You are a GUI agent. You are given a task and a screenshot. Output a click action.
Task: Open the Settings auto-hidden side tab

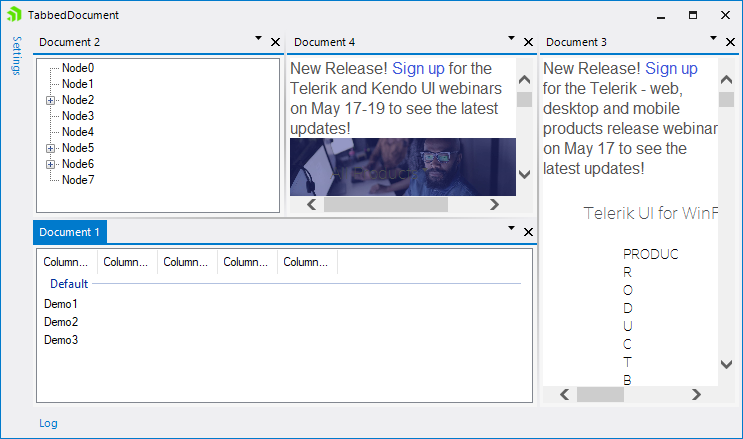(x=17, y=55)
